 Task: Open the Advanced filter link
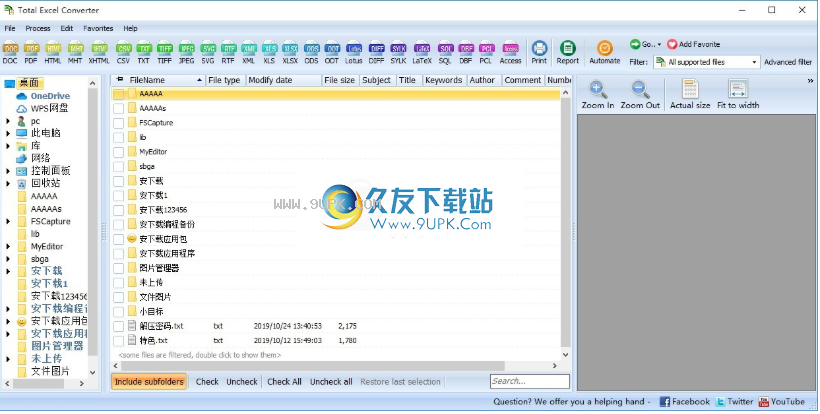(x=788, y=62)
